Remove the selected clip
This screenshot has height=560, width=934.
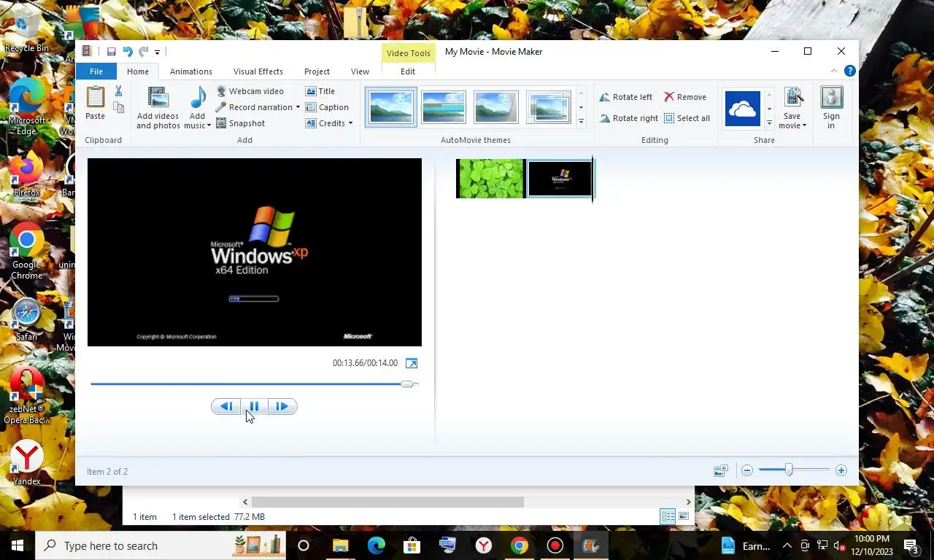pos(685,97)
